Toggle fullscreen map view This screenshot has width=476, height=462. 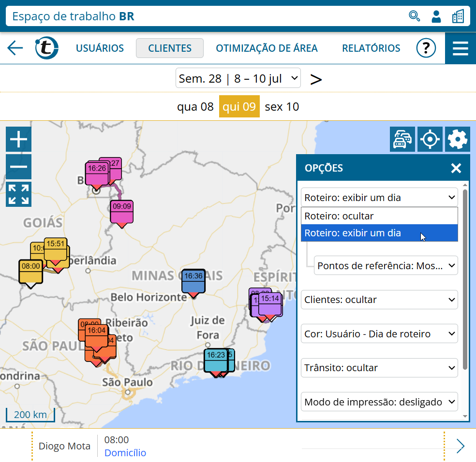(18, 194)
